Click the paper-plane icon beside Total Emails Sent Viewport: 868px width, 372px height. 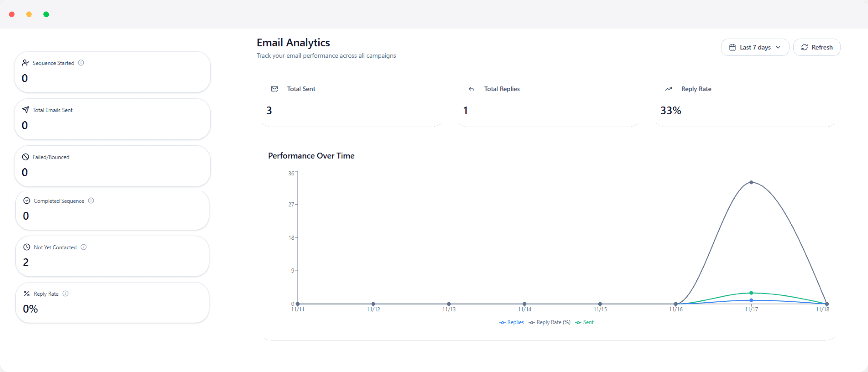[x=26, y=110]
